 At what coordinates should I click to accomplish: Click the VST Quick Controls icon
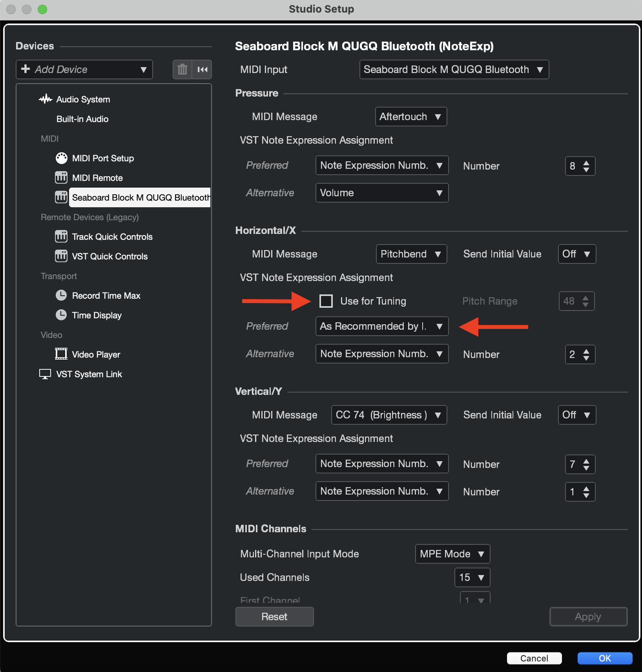point(61,256)
